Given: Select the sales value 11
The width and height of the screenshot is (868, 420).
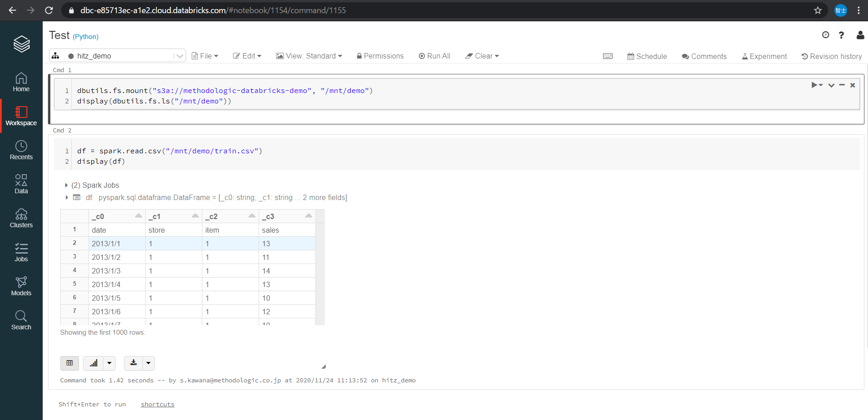Looking at the screenshot, I should point(287,257).
